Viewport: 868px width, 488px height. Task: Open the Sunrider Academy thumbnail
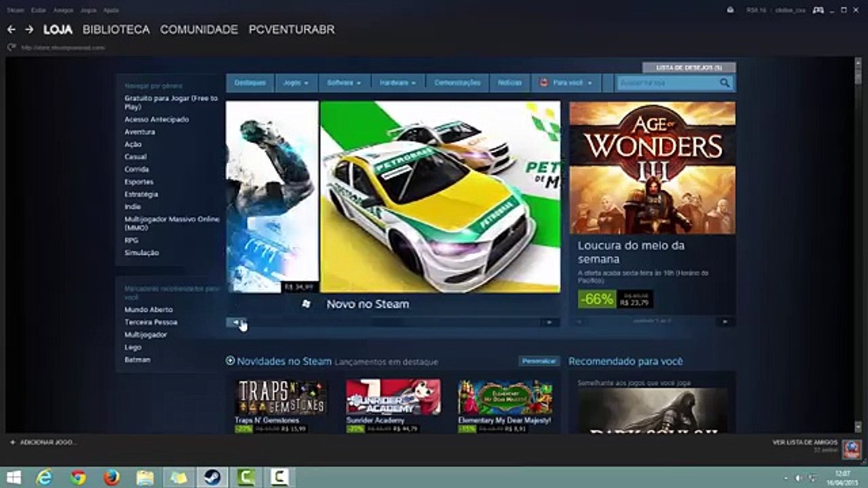coord(393,397)
